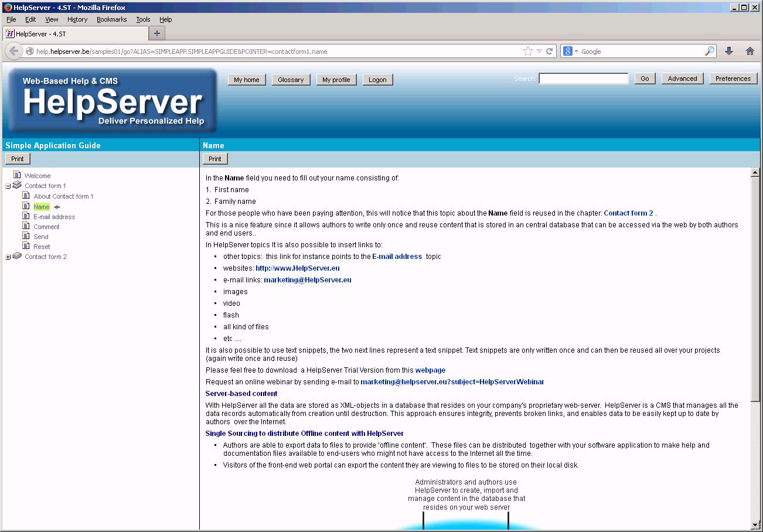Click inside the HelpServer search field
763x532 pixels.
pyautogui.click(x=583, y=78)
